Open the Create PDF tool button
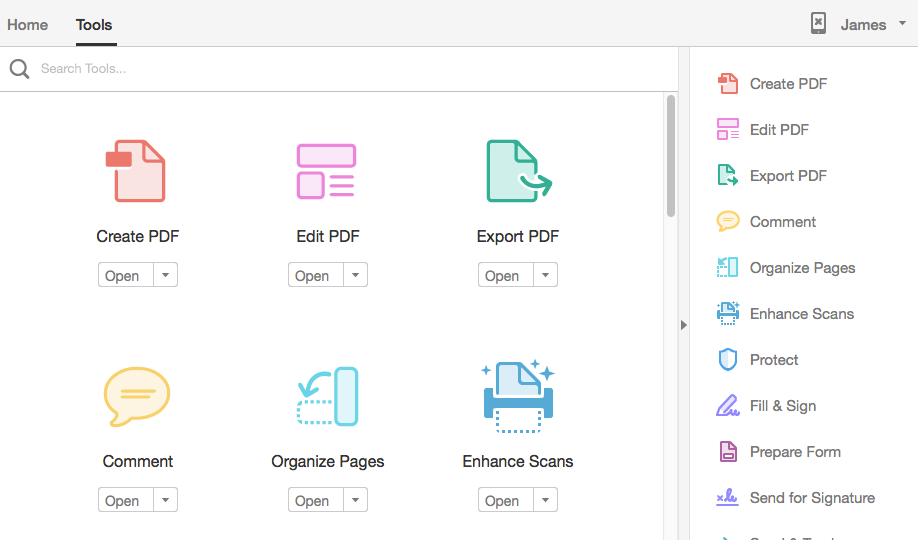 click(x=126, y=275)
